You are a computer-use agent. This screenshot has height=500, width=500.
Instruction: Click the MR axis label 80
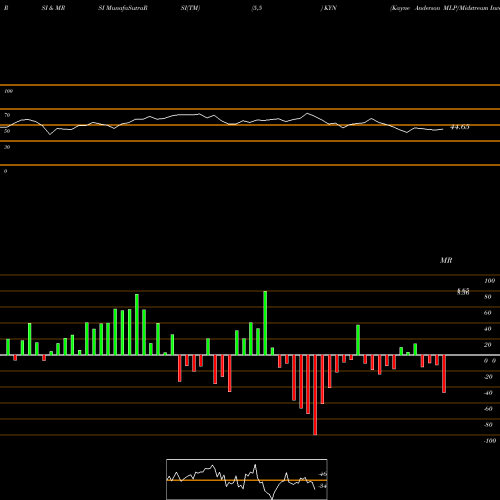488,297
